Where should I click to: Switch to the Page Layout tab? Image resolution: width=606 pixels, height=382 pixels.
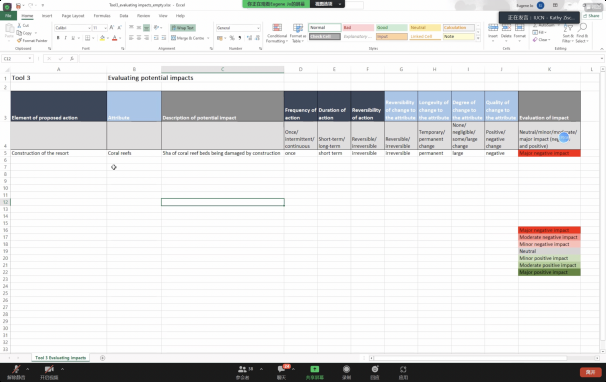pyautogui.click(x=73, y=16)
